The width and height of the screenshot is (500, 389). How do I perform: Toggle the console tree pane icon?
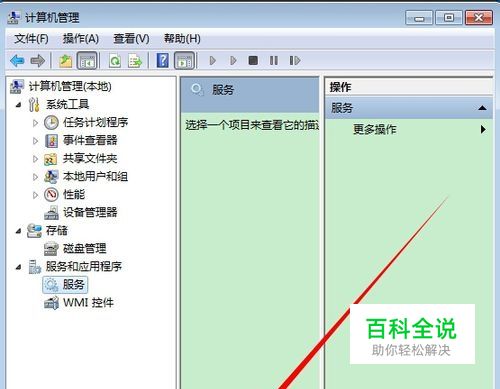pos(87,61)
